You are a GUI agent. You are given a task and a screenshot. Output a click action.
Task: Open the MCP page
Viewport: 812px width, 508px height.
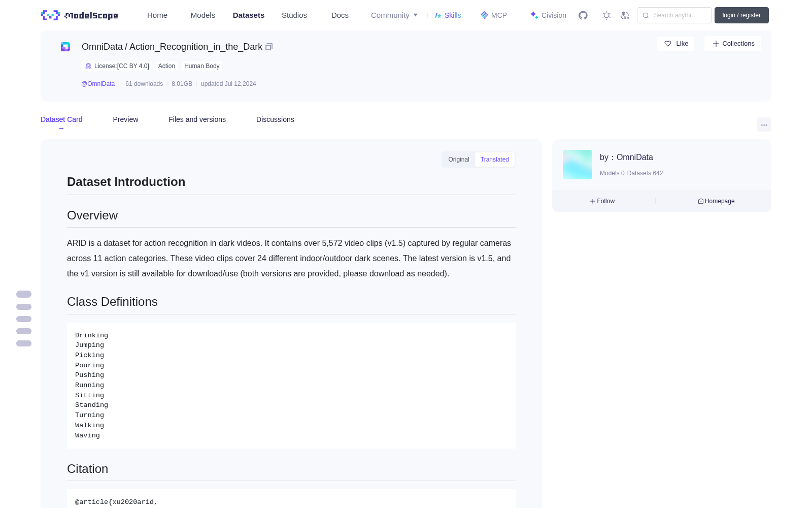pyautogui.click(x=494, y=15)
